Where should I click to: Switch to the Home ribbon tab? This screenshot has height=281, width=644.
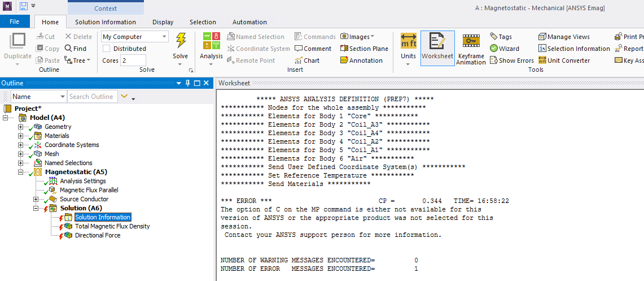pos(50,22)
